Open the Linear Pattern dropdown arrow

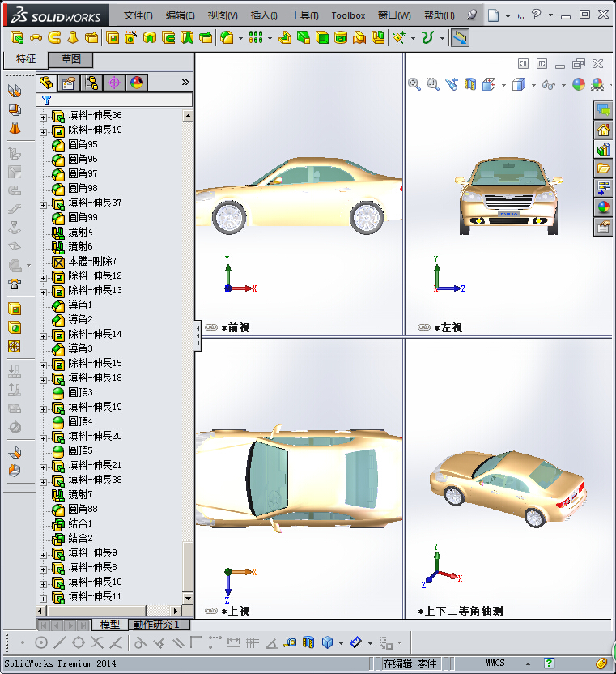point(270,38)
